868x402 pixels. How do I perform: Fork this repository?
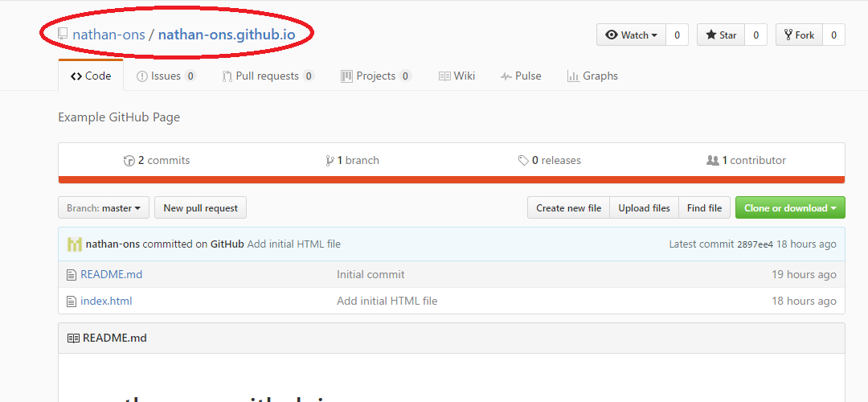click(800, 35)
